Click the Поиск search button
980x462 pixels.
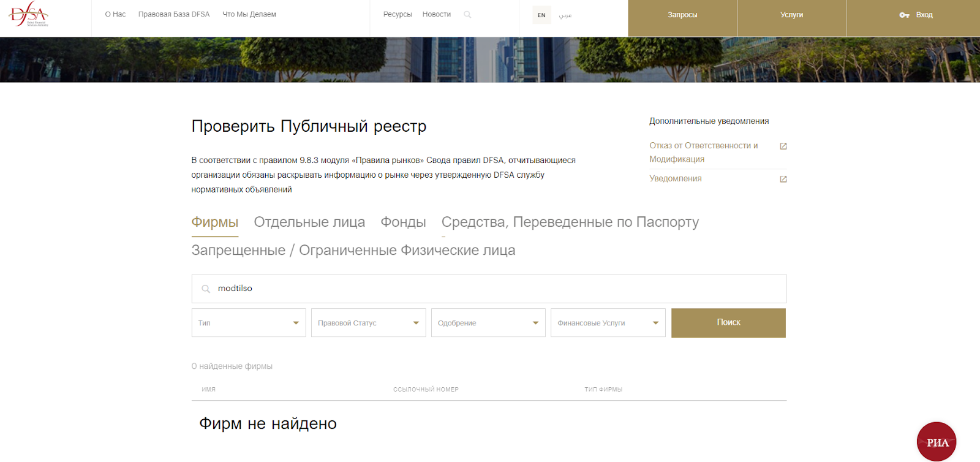[x=728, y=322]
